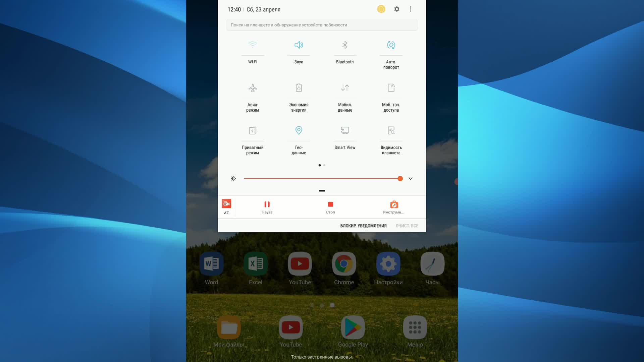Open Settings gear icon
This screenshot has height=362, width=644.
[x=396, y=9]
